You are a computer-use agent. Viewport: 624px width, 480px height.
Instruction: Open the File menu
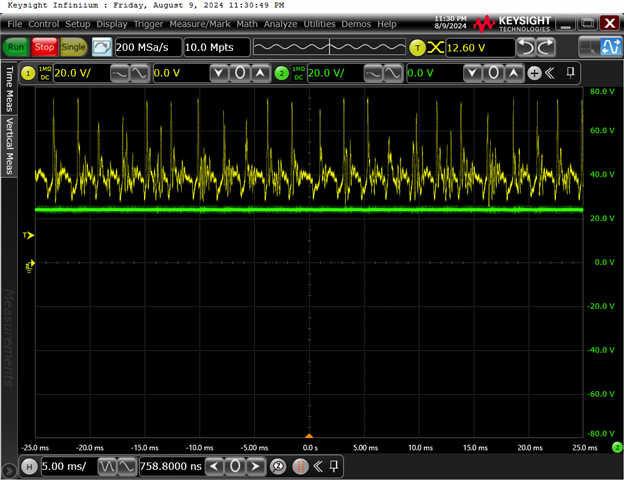[x=15, y=24]
